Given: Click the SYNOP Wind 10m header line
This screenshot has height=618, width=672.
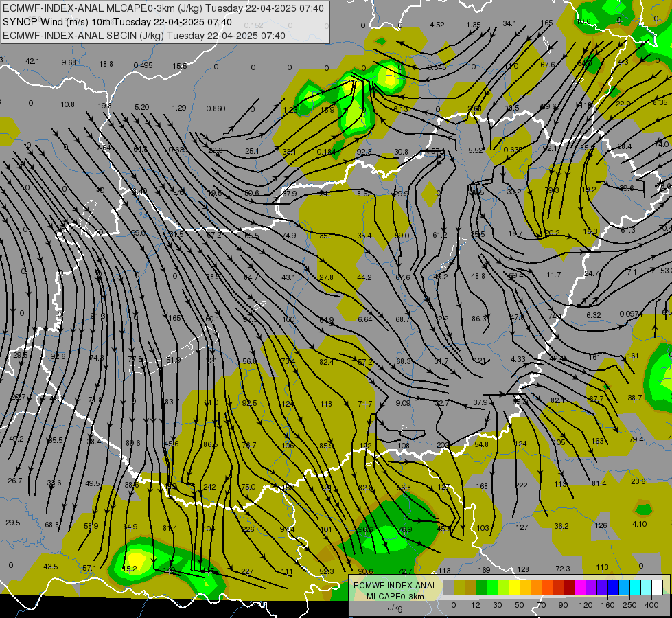Looking at the screenshot, I should (117, 22).
